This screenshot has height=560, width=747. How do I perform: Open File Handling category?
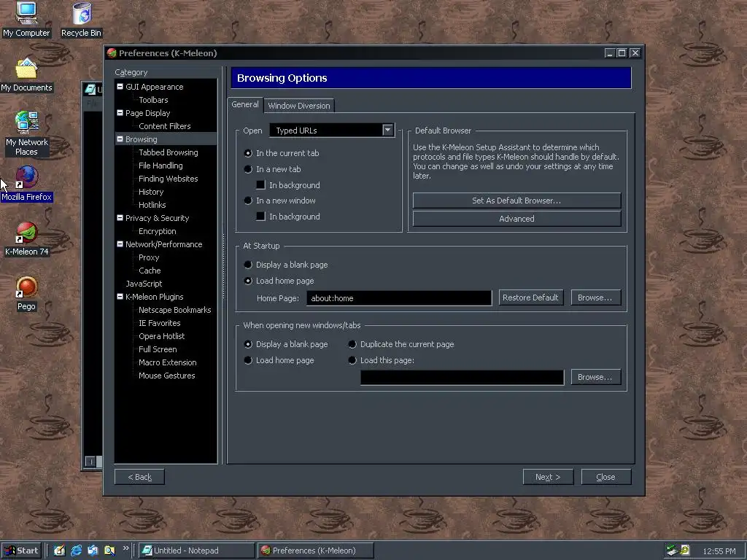tap(160, 166)
